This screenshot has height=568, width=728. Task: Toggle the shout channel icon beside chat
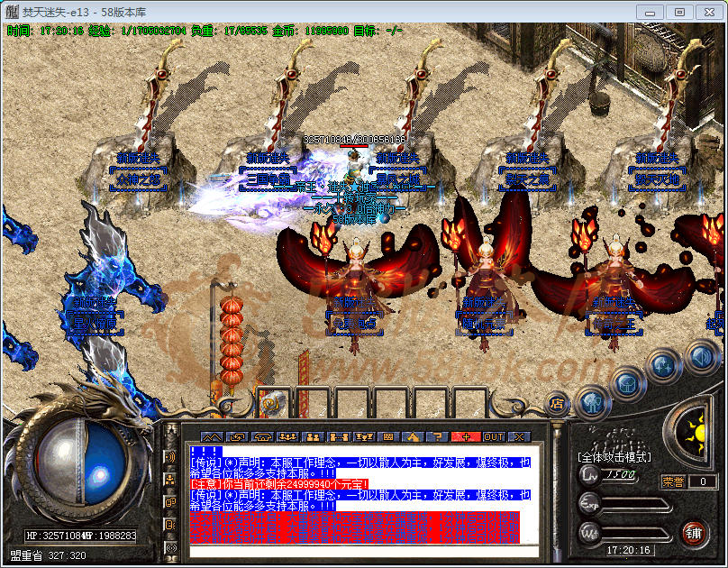[170, 457]
